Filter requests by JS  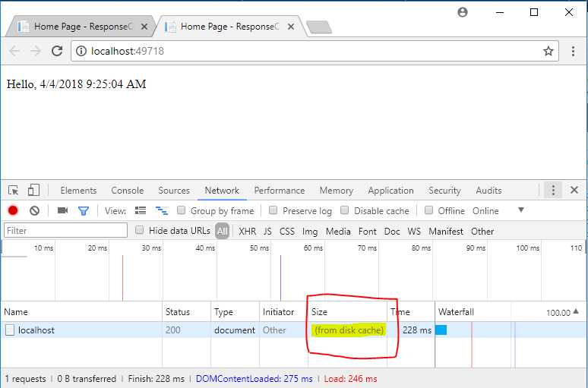click(x=267, y=232)
